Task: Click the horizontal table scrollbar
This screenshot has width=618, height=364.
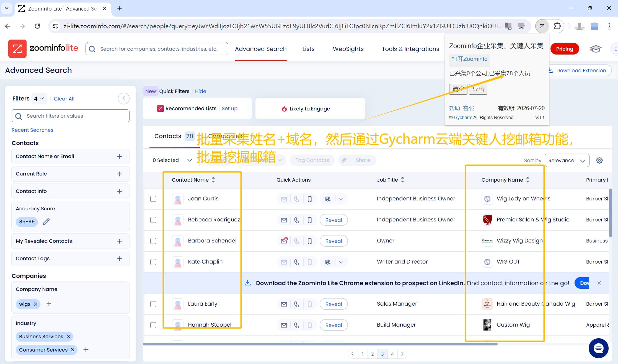Action: tap(320, 344)
